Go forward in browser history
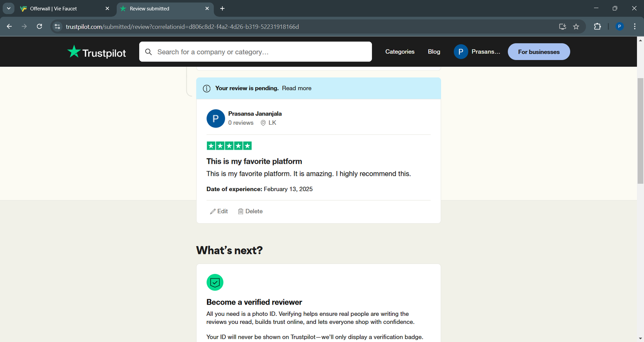The image size is (644, 342). (24, 27)
